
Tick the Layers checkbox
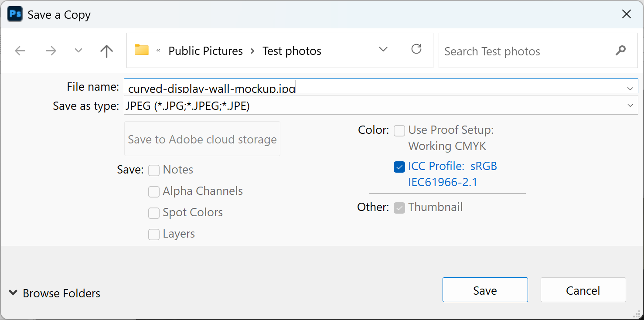coord(154,234)
